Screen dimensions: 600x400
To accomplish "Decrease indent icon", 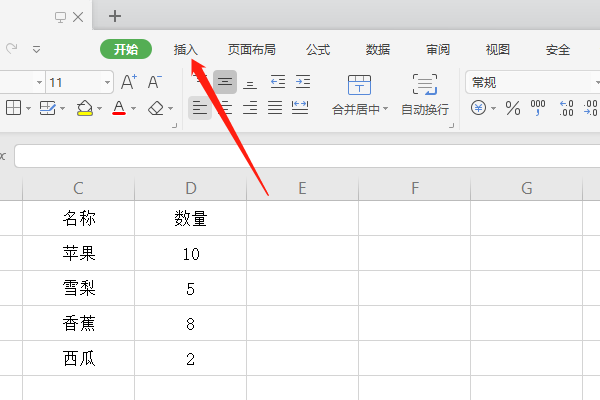I will pos(278,82).
